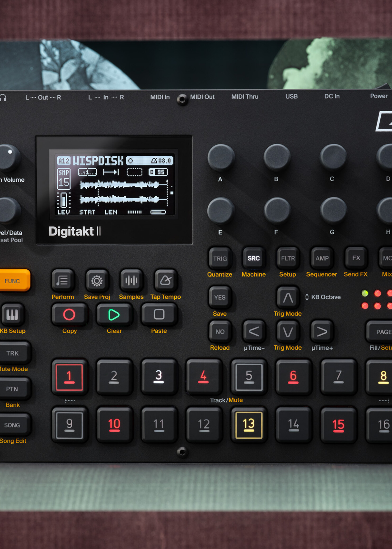Open the FX parameter page

tap(356, 258)
